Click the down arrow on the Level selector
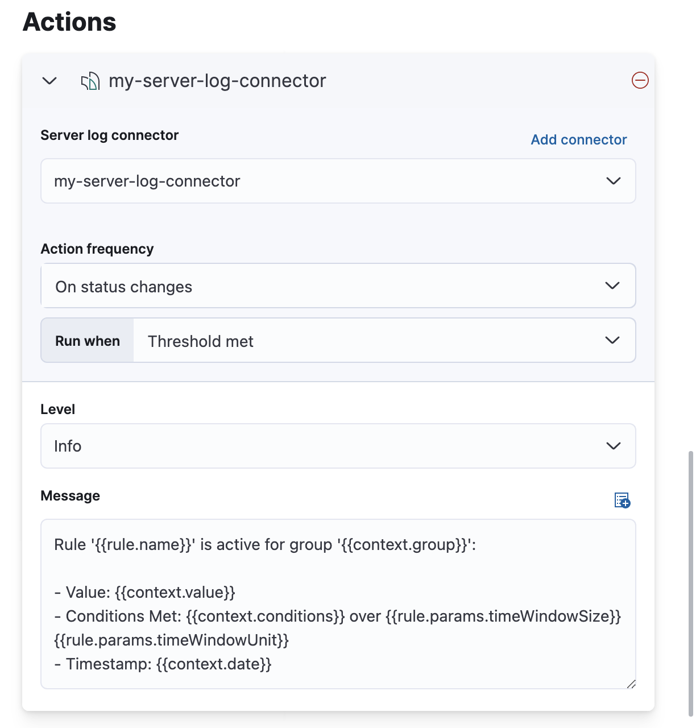 (x=614, y=446)
